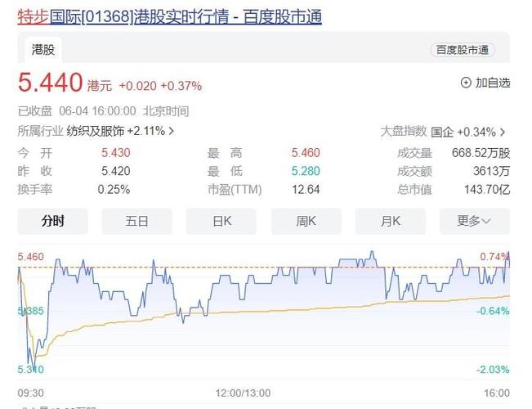Click the chart axis label -2.03%

493,369
